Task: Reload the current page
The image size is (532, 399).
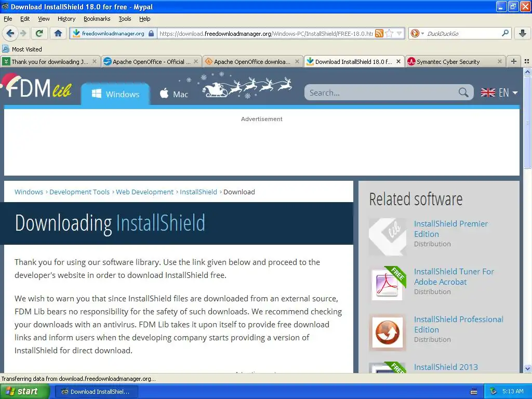Action: click(39, 33)
